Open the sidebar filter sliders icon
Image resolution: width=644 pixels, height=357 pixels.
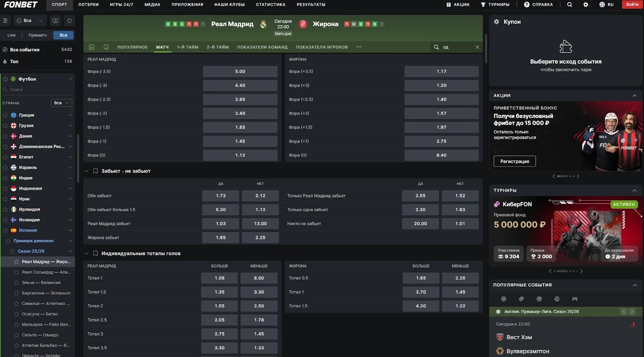point(5,21)
